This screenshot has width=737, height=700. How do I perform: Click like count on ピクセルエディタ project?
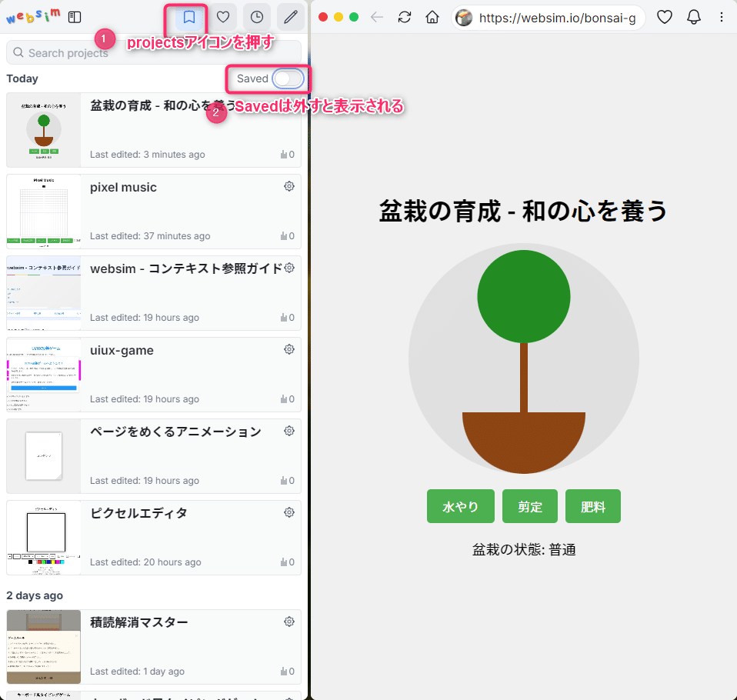[x=287, y=562]
